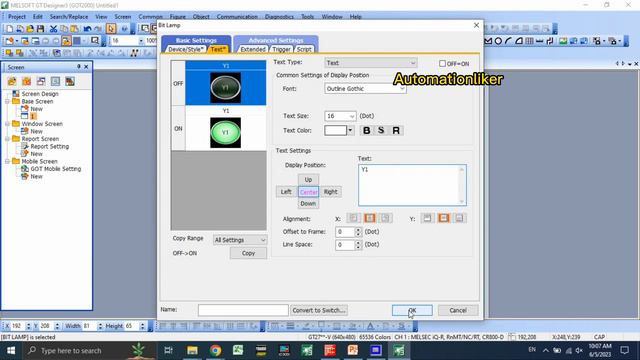The image size is (640, 360).
Task: Set Y alignment to bottom
Action: click(x=460, y=218)
